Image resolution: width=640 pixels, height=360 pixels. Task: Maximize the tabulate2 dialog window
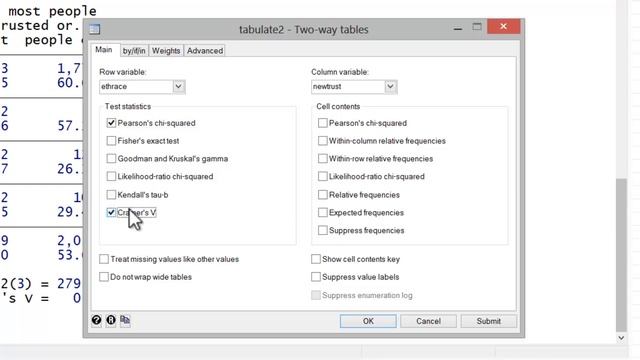pyautogui.click(x=477, y=27)
